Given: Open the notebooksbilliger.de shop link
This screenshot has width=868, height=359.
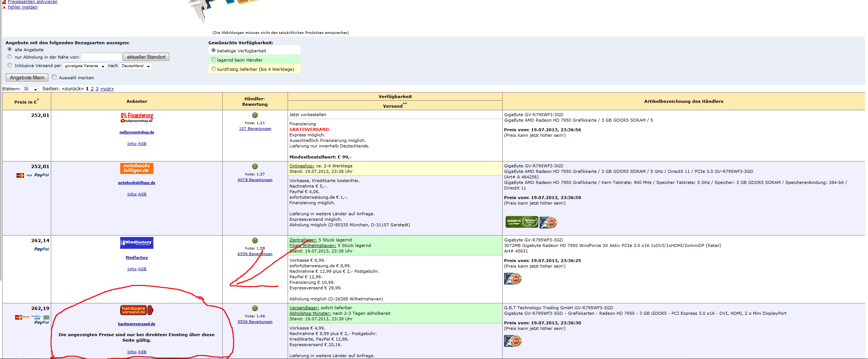Looking at the screenshot, I should click(x=137, y=183).
